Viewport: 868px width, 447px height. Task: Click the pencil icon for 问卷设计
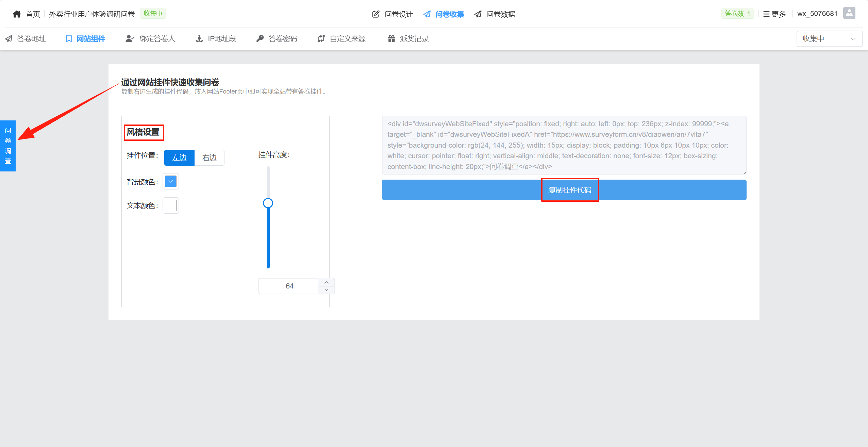(x=375, y=14)
